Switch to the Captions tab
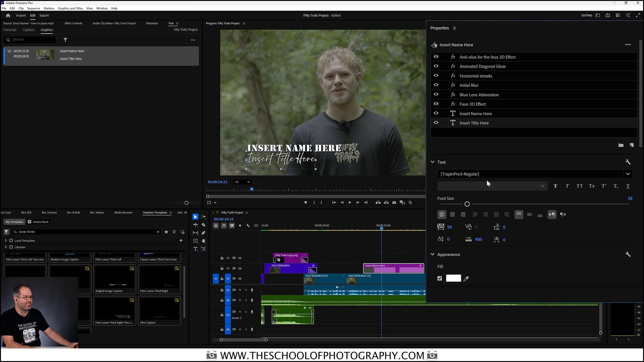644x362 pixels. [28, 30]
